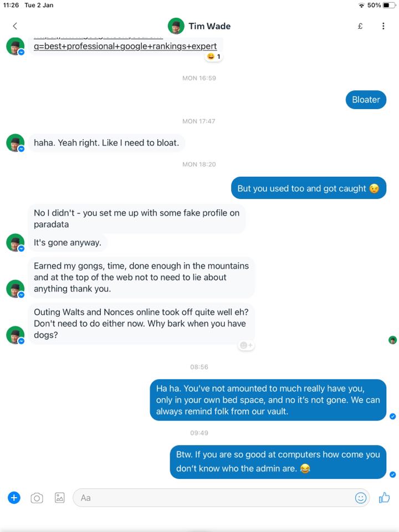This screenshot has height=532, width=399.
Task: Open the photo gallery picker icon
Action: pos(60,498)
